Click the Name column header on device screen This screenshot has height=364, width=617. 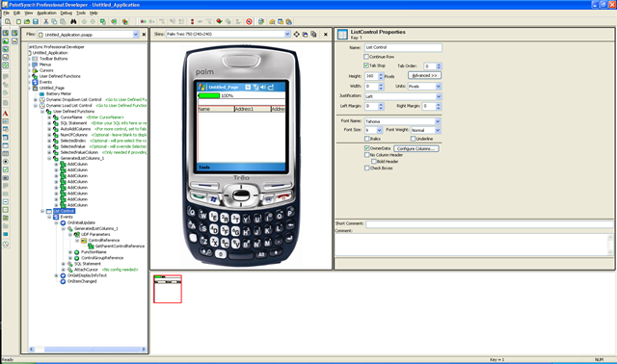(x=216, y=109)
